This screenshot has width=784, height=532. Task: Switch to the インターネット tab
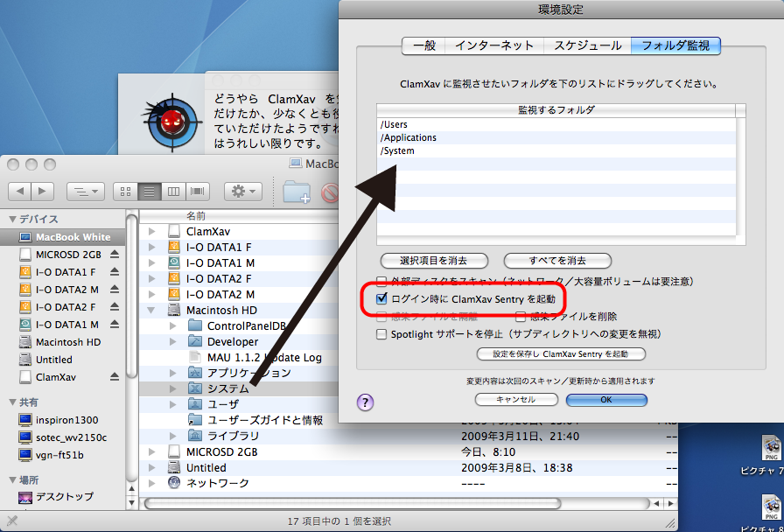[494, 46]
